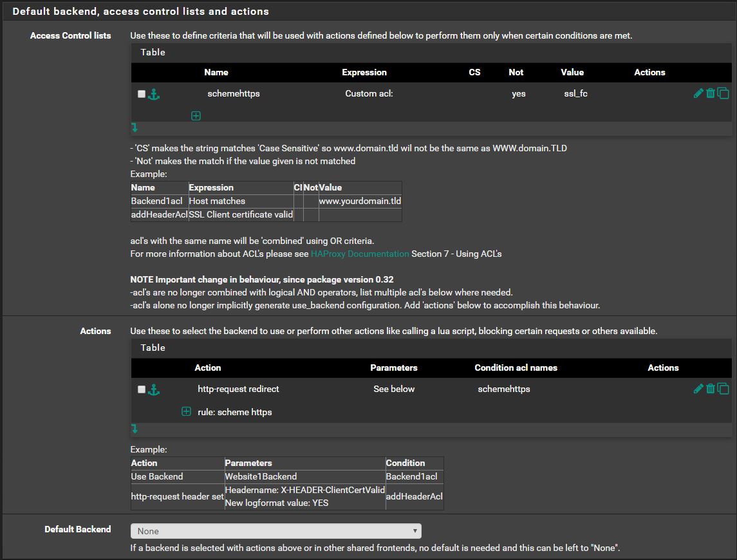Viewport: 737px width, 560px height.
Task: Edit the schemehttps ACL with the pencil icon
Action: 698,93
